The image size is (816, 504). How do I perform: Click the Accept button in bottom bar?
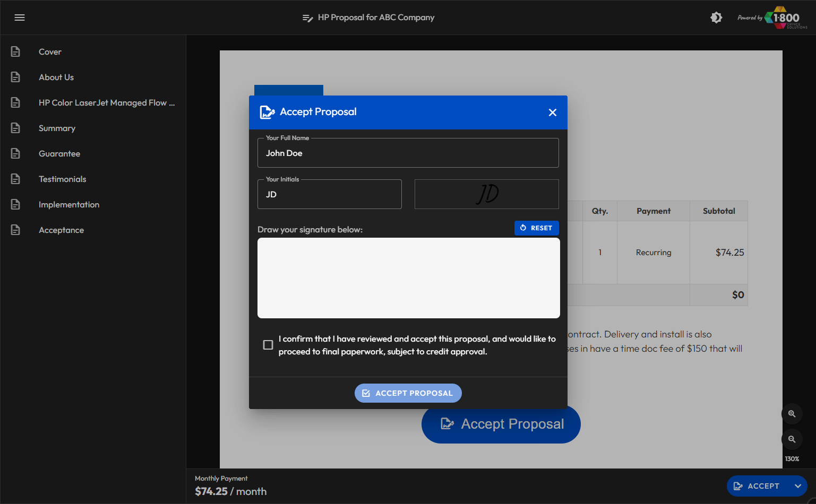pyautogui.click(x=757, y=486)
